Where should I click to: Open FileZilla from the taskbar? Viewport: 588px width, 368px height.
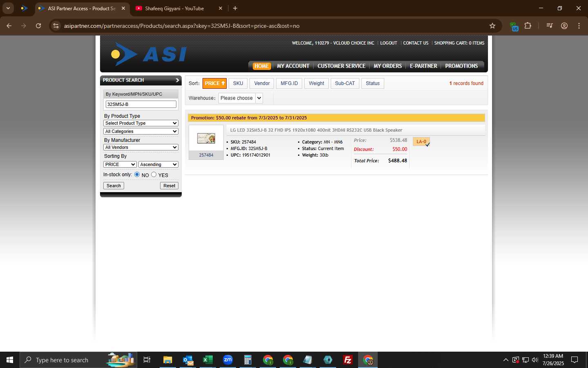[348, 360]
